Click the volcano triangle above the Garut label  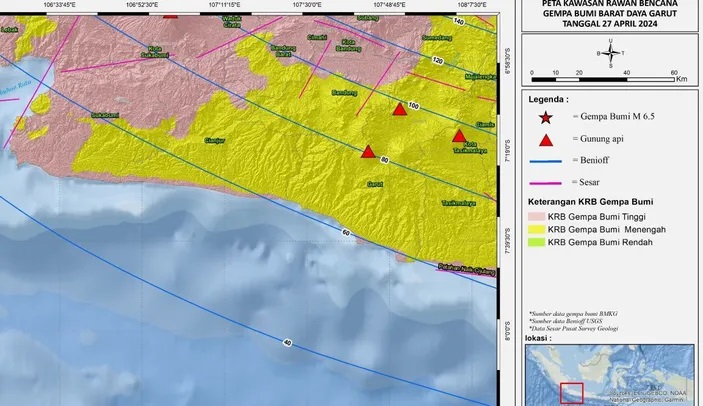coord(368,152)
